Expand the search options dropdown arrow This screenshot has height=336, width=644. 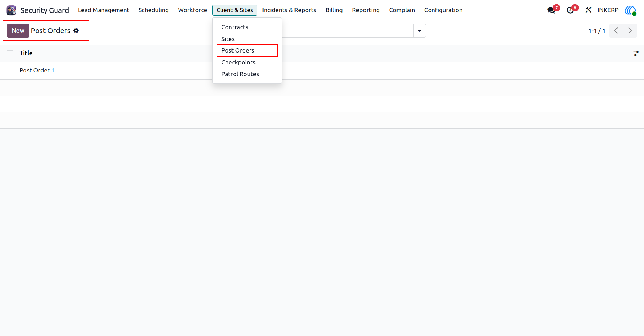(419, 31)
